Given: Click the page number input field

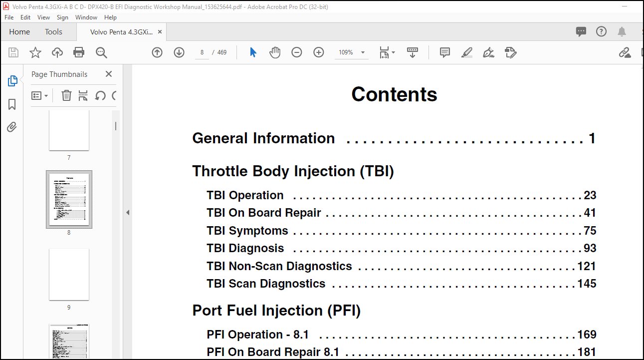Looking at the screenshot, I should (x=202, y=52).
